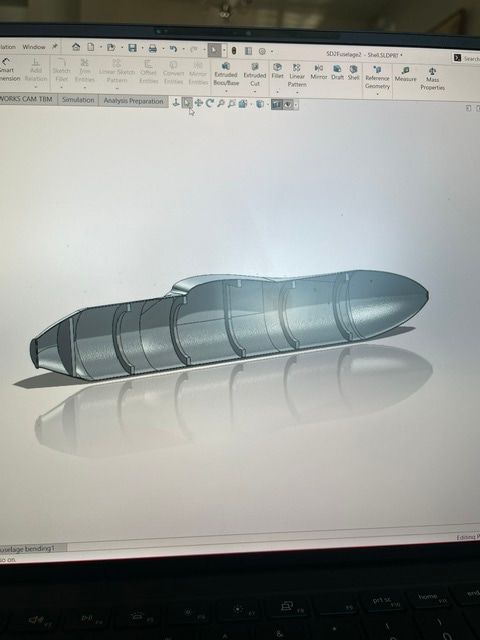
Task: Open Mass Properties
Action: pyautogui.click(x=432, y=79)
